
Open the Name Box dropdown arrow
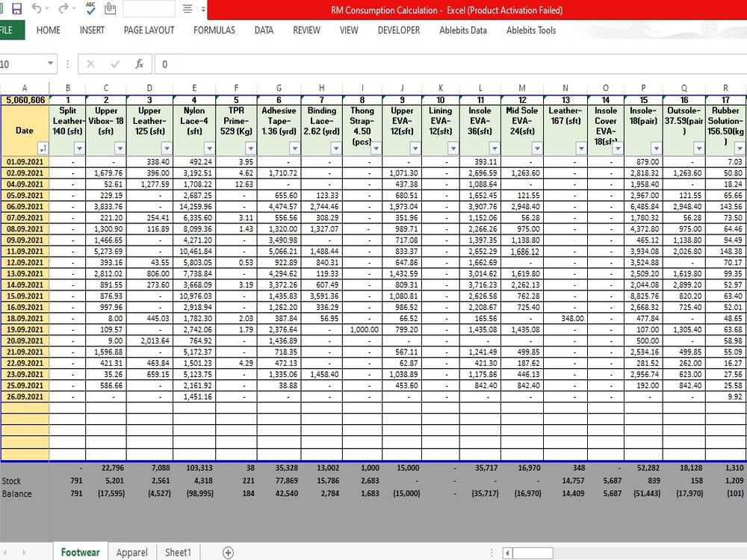point(50,63)
